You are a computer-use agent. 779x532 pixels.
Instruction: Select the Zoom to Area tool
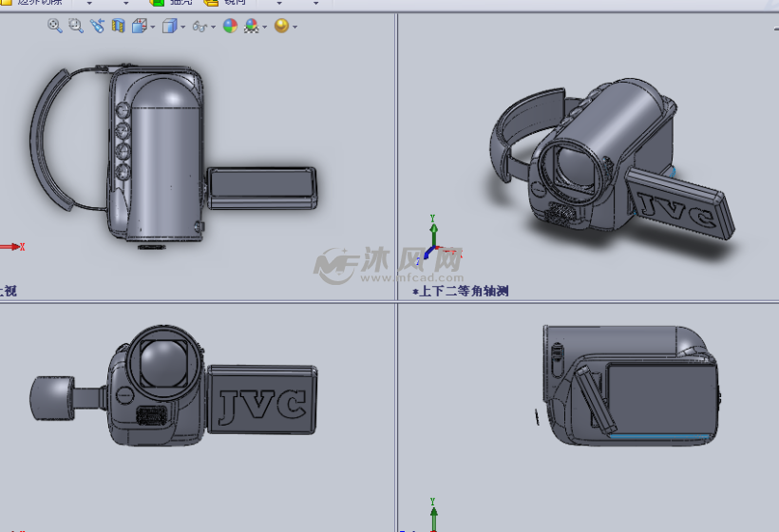coord(76,26)
